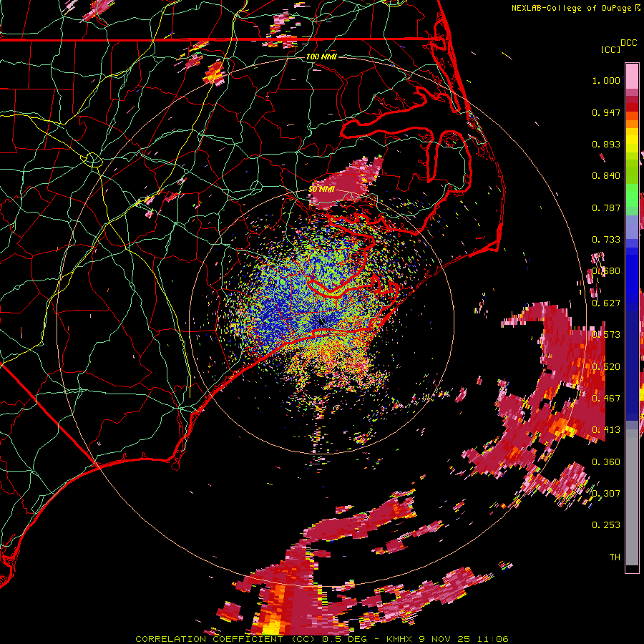Select the 0.413 scale label
644x644 pixels.
(x=606, y=430)
